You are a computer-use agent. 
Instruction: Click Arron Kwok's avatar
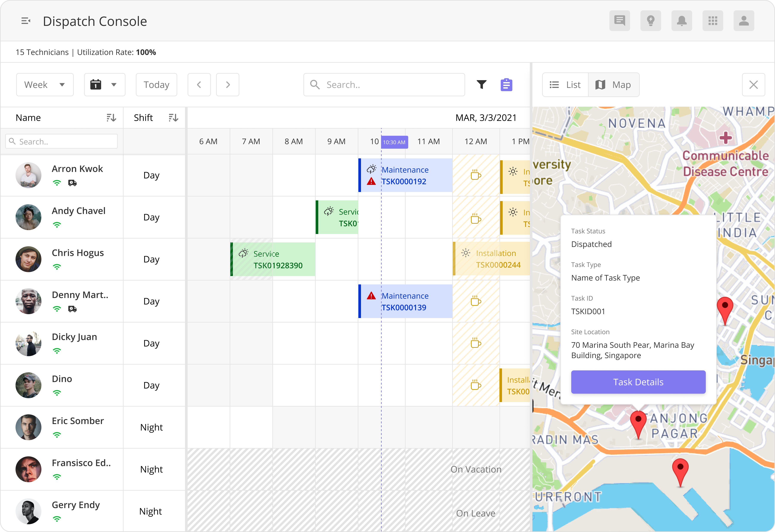coord(28,175)
